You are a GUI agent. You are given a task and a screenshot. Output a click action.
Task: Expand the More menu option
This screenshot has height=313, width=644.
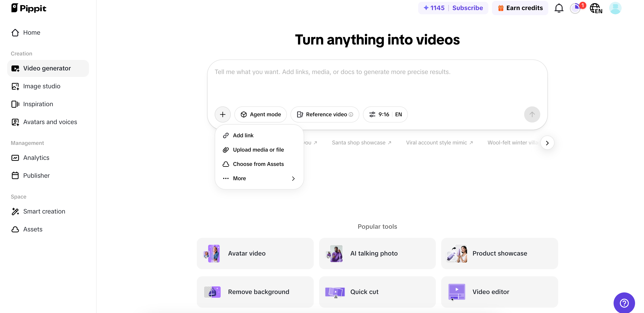point(259,178)
